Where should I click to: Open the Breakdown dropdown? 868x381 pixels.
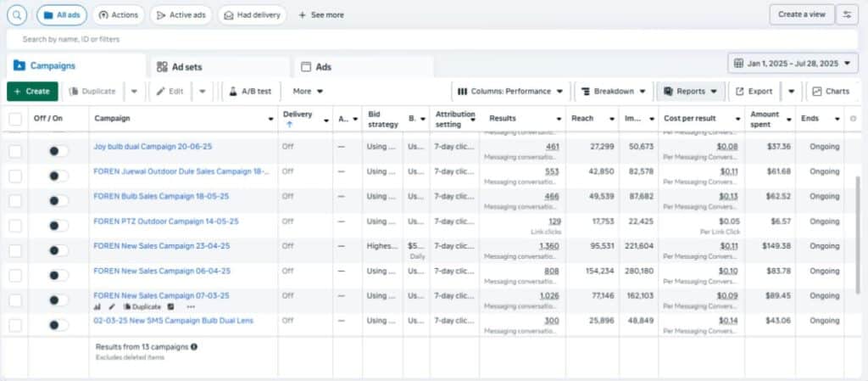[x=615, y=91]
